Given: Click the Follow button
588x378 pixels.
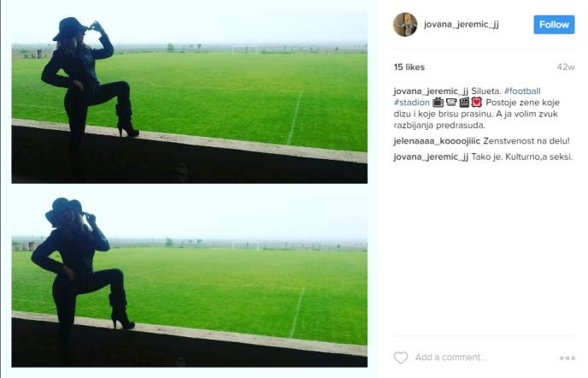Looking at the screenshot, I should click(554, 25).
